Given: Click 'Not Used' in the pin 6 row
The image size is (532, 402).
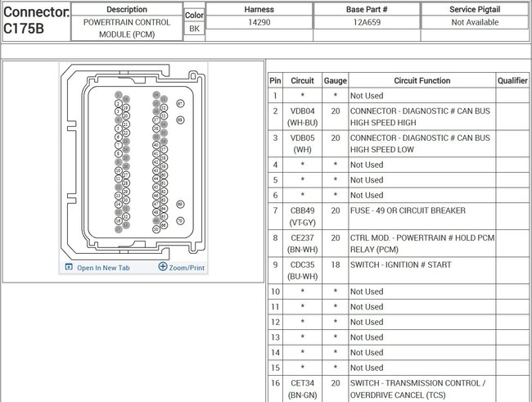Looking at the screenshot, I should (367, 195).
